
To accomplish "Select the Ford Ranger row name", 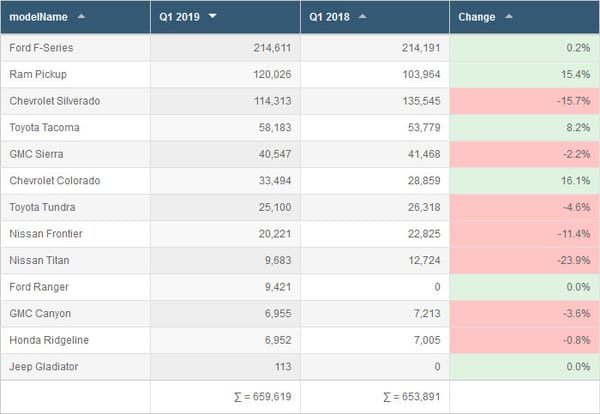I will [x=39, y=287].
